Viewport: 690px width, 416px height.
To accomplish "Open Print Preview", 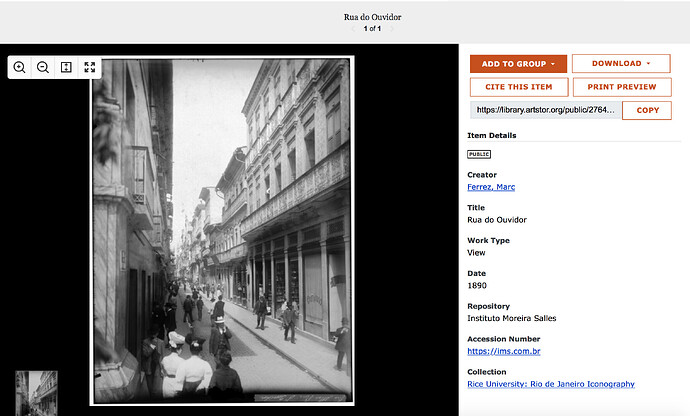I will (622, 87).
